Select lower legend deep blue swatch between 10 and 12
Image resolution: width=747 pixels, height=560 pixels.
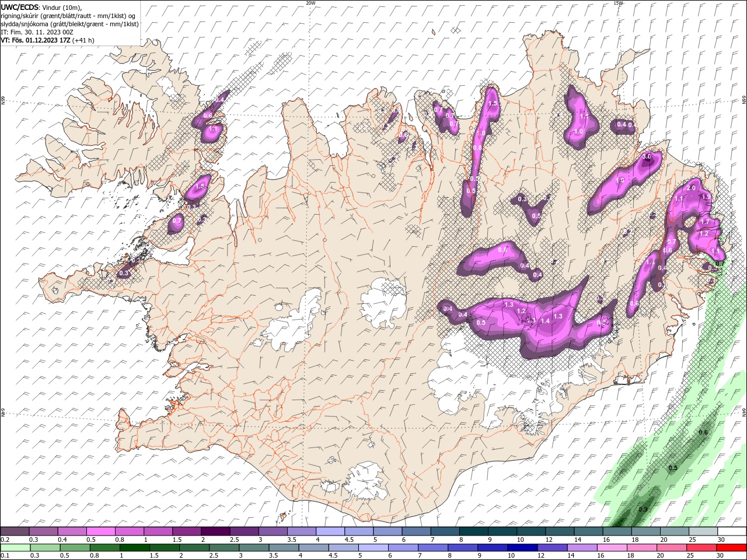coord(523,548)
